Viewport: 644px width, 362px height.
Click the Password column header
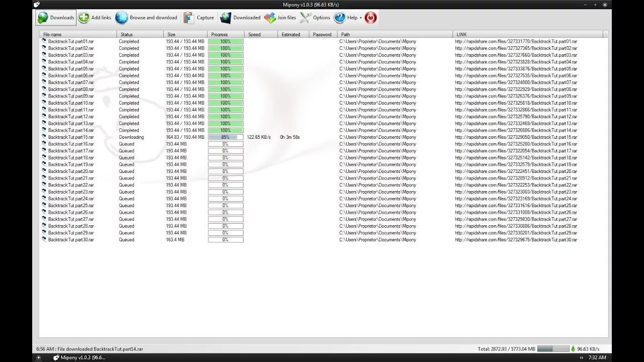point(323,35)
